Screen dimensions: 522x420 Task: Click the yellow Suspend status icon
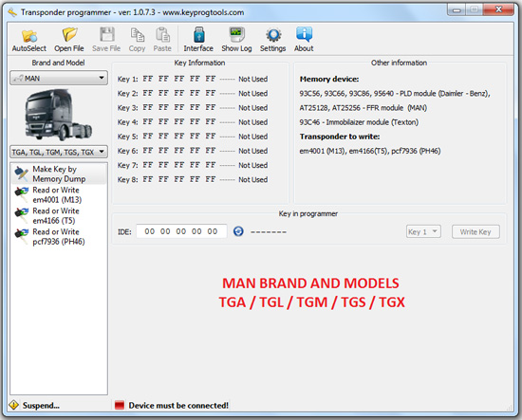point(13,405)
